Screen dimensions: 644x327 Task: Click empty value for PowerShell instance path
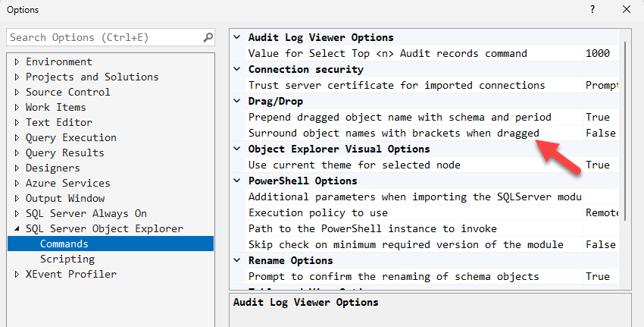click(x=601, y=228)
